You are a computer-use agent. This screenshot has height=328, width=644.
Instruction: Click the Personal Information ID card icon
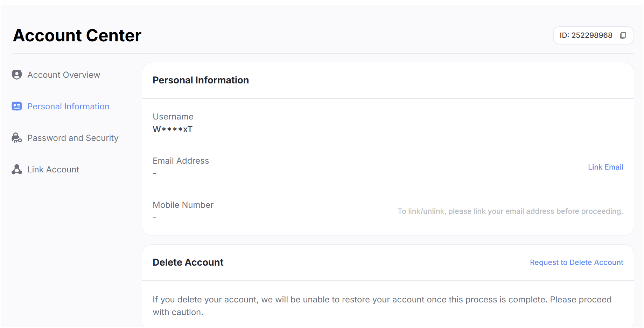coord(17,106)
